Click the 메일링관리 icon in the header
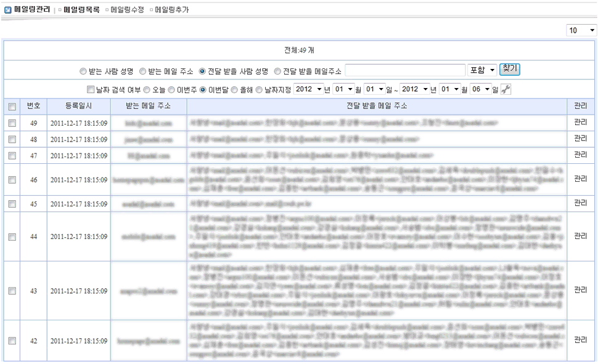The image size is (598, 364). click(7, 10)
